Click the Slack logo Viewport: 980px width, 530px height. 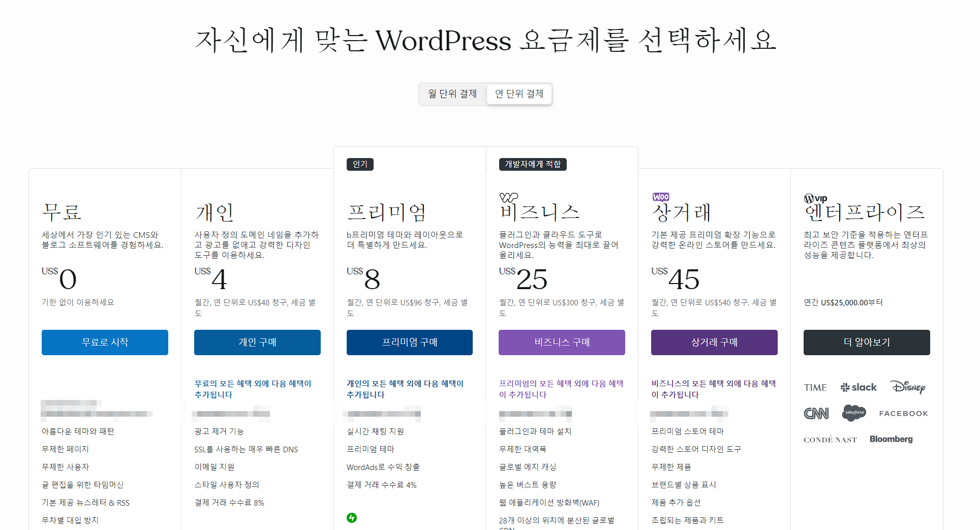pyautogui.click(x=859, y=387)
